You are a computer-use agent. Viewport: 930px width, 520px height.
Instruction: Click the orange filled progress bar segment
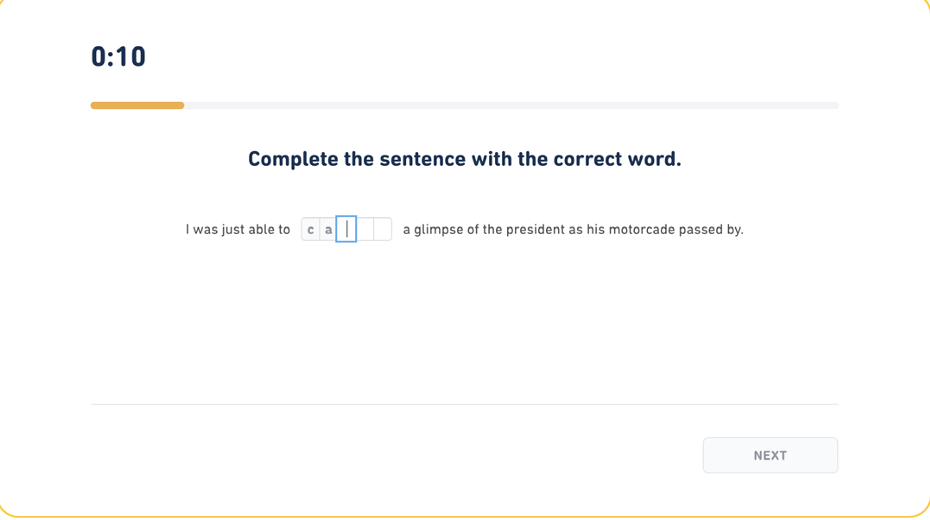[137, 105]
